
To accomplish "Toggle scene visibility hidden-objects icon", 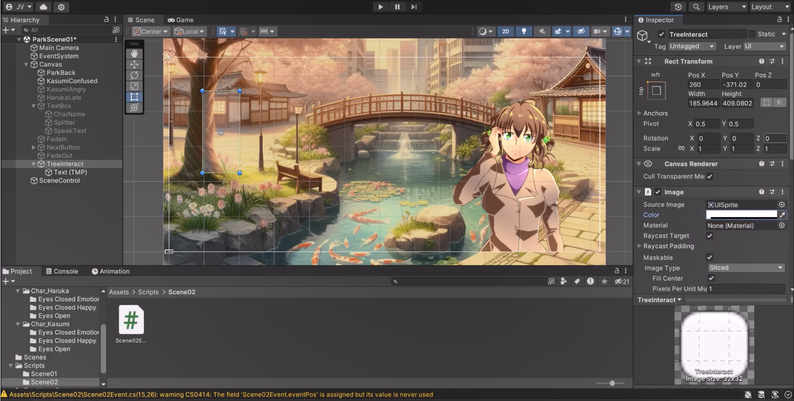I will pos(581,31).
